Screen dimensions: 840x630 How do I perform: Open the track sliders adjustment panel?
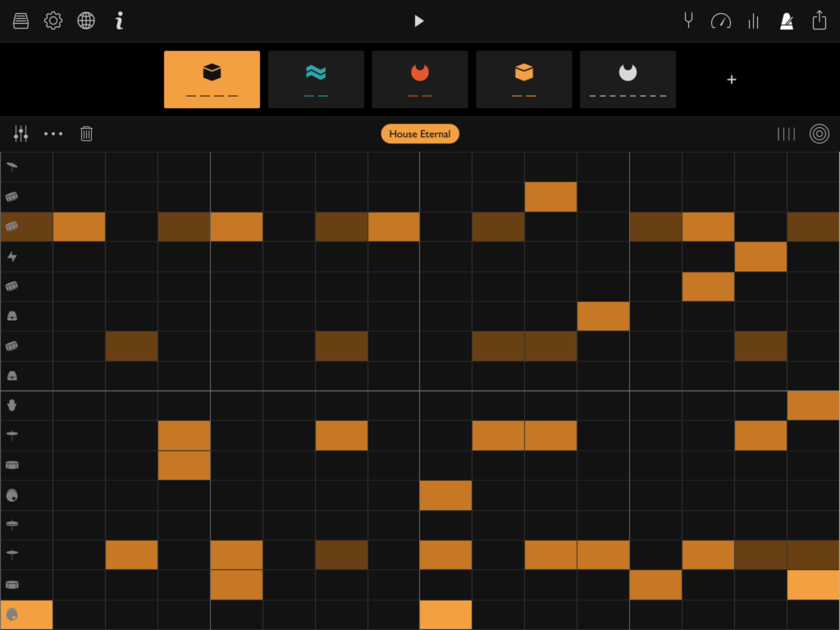pyautogui.click(x=21, y=134)
